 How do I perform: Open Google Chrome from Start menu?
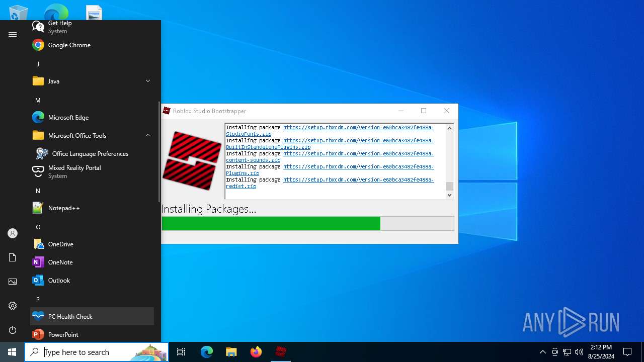92,45
